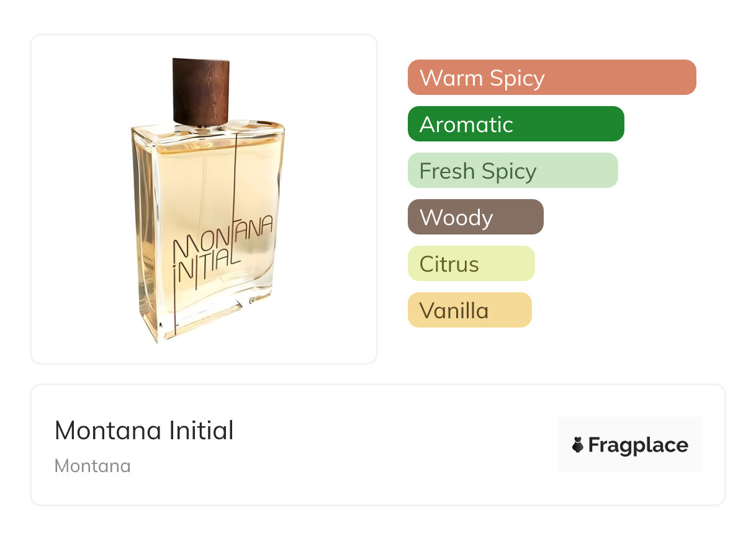This screenshot has height=536, width=756.
Task: Click the Montana Initial fragrance title
Action: coord(144,431)
